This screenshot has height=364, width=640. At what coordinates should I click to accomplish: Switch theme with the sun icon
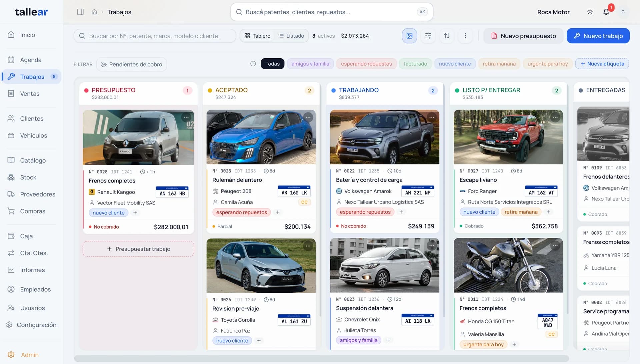(590, 12)
